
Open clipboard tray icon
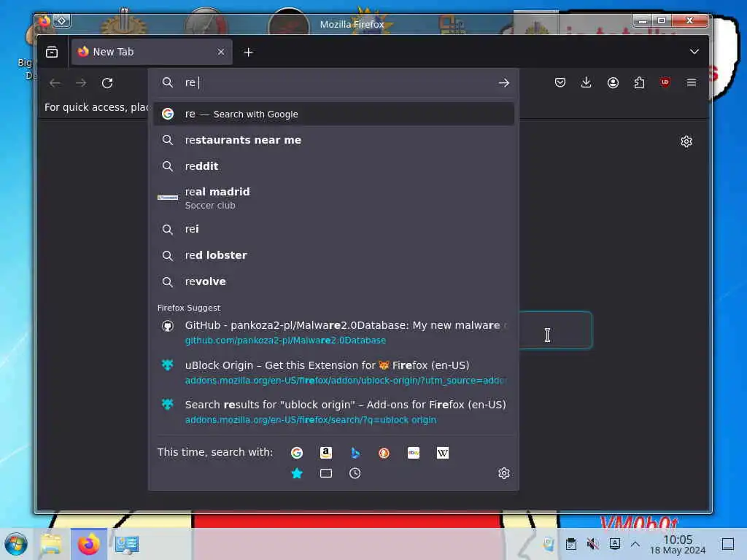click(570, 543)
